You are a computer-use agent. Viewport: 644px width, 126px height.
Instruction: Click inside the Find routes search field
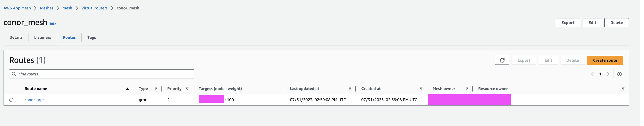(x=100, y=74)
